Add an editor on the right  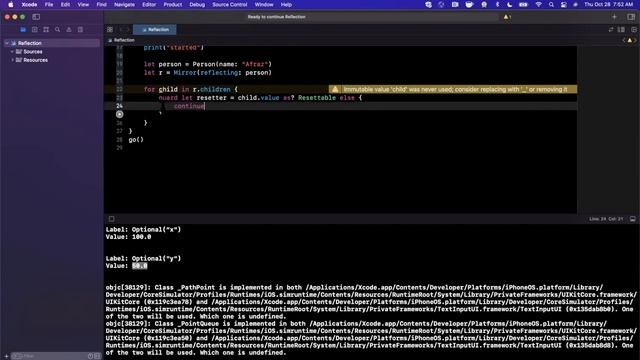coord(633,29)
